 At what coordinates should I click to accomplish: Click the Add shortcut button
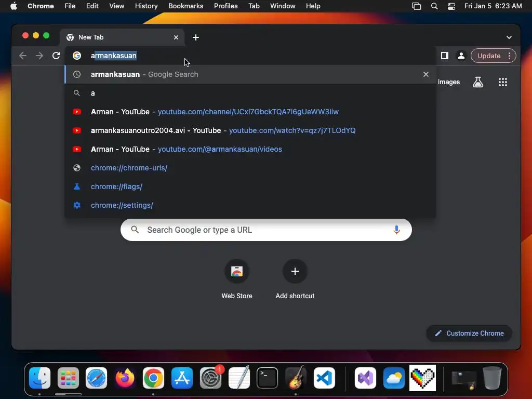coord(295,280)
